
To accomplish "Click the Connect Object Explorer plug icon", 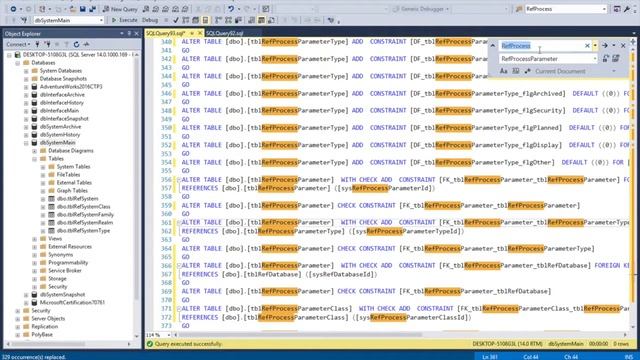I will [x=38, y=44].
